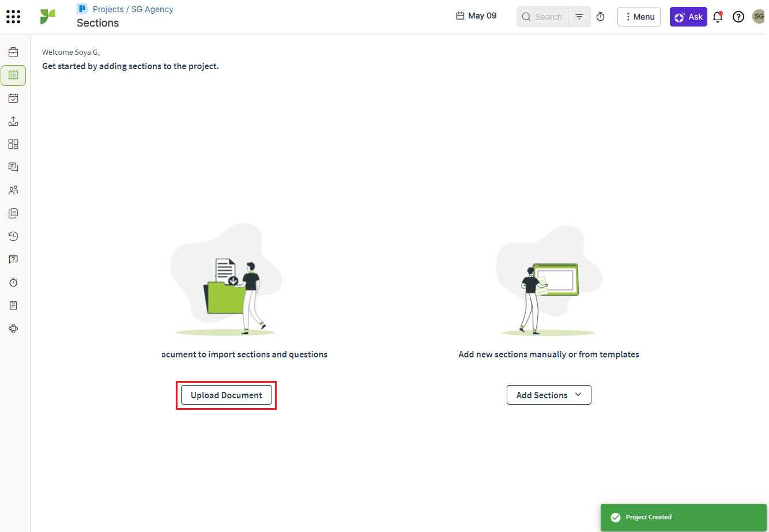
Task: Open the chat bubbles sidebar icon
Action: click(x=13, y=167)
